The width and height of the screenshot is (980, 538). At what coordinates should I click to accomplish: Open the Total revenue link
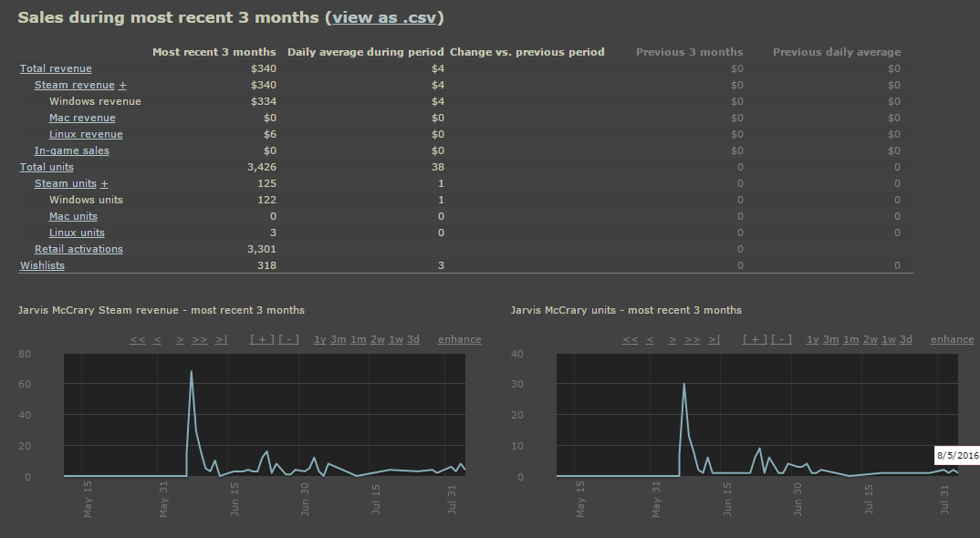click(56, 68)
